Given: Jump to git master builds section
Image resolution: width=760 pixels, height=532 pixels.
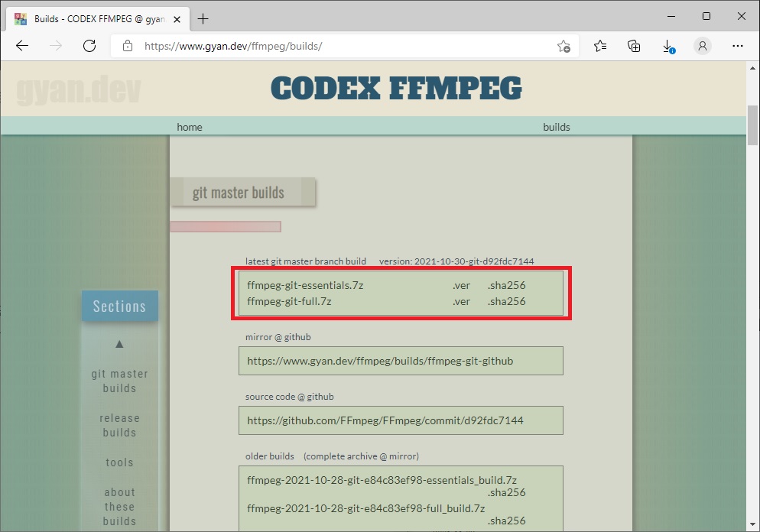Looking at the screenshot, I should click(120, 381).
